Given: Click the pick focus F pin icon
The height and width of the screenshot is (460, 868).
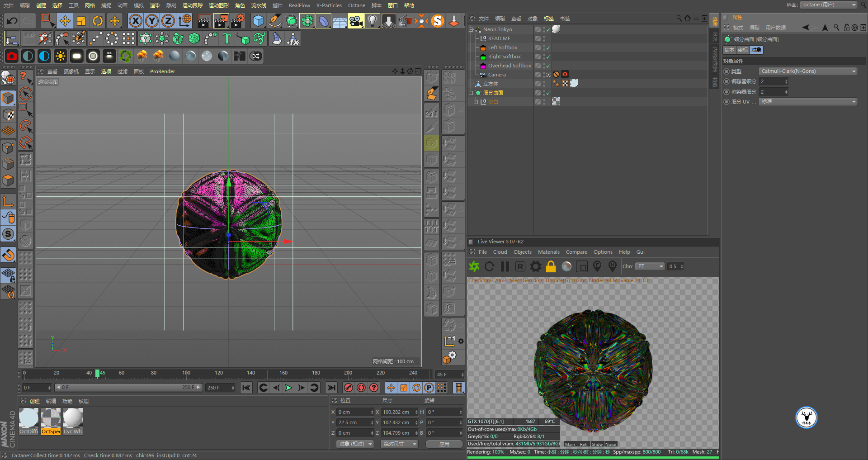Looking at the screenshot, I should point(597,266).
